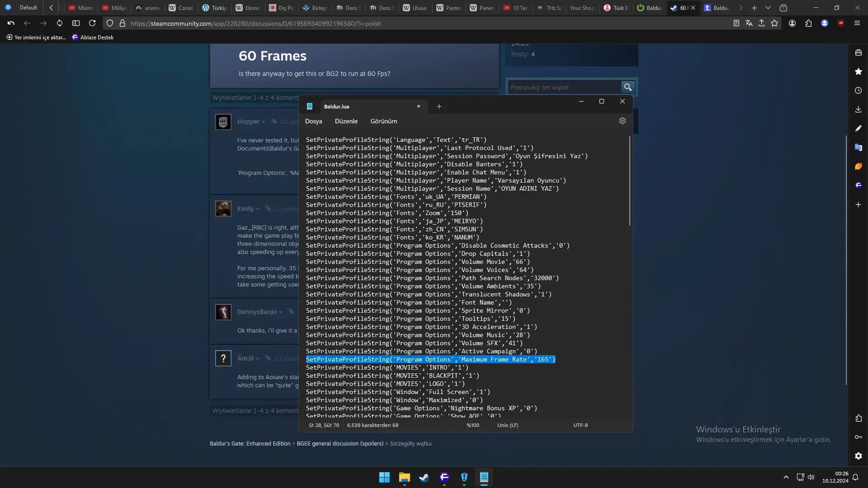Open BGEE general discussion breadcrumb link
868x488 pixels.
pos(340,443)
